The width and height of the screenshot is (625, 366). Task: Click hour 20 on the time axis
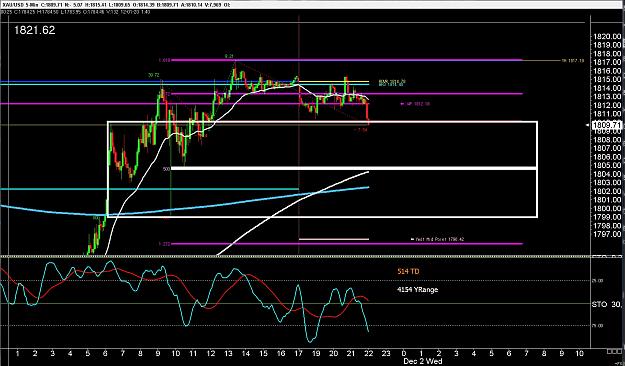[x=334, y=354]
